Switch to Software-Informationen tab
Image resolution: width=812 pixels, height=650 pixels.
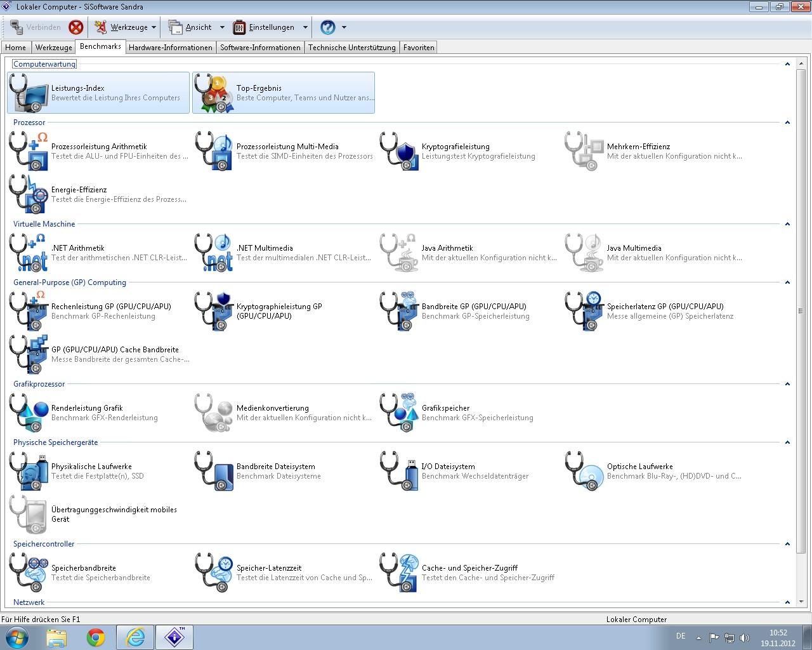click(260, 48)
